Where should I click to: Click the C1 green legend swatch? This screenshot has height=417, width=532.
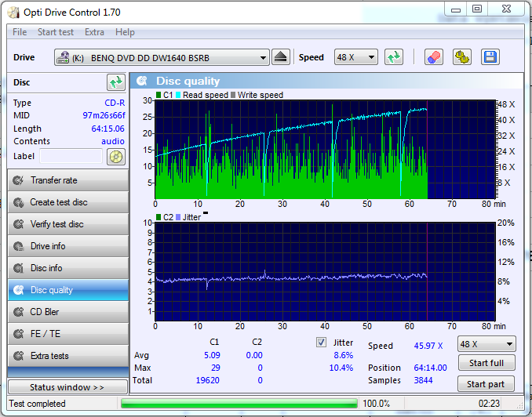coord(159,95)
